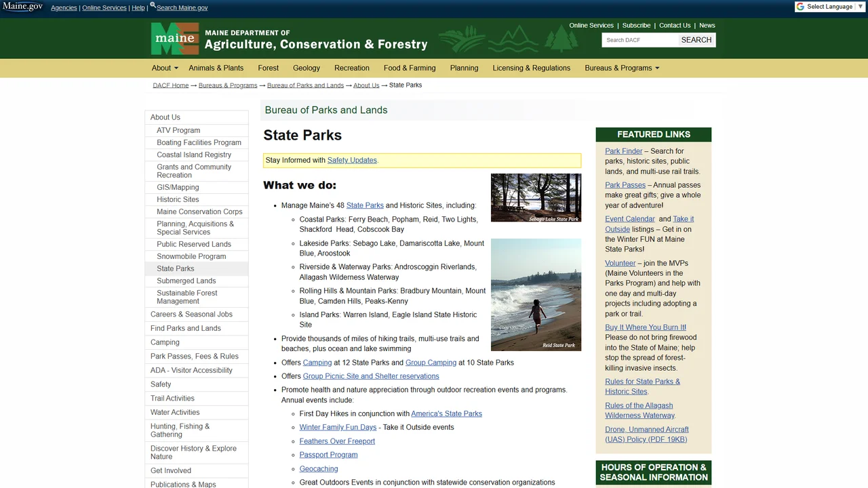Image resolution: width=868 pixels, height=488 pixels.
Task: Open the Recreation menu item
Action: 352,68
